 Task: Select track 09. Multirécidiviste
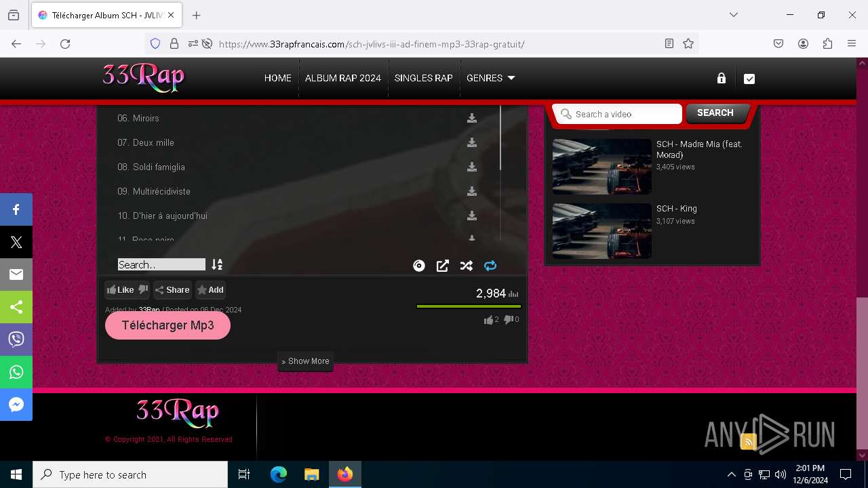[154, 191]
